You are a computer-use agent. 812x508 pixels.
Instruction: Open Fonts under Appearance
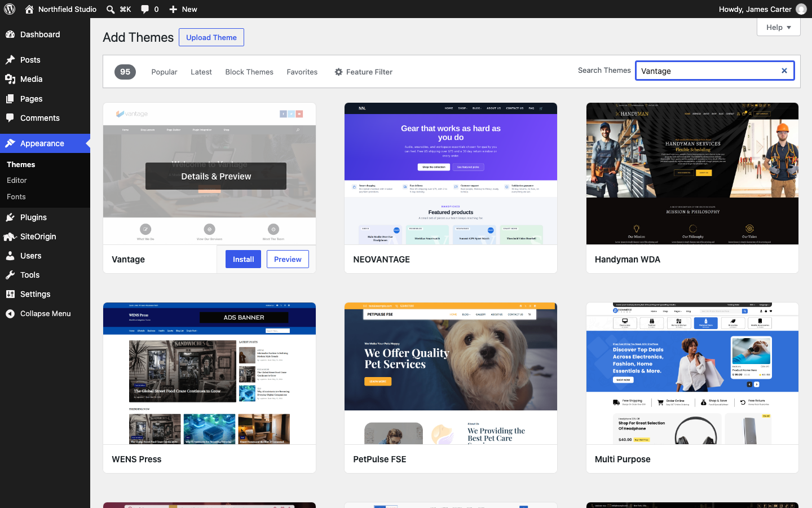[16, 197]
